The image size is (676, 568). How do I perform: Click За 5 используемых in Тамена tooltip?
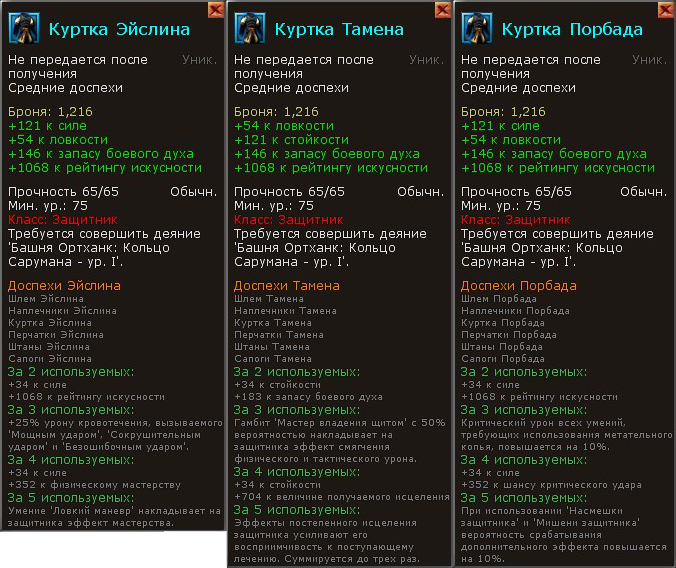point(297,510)
